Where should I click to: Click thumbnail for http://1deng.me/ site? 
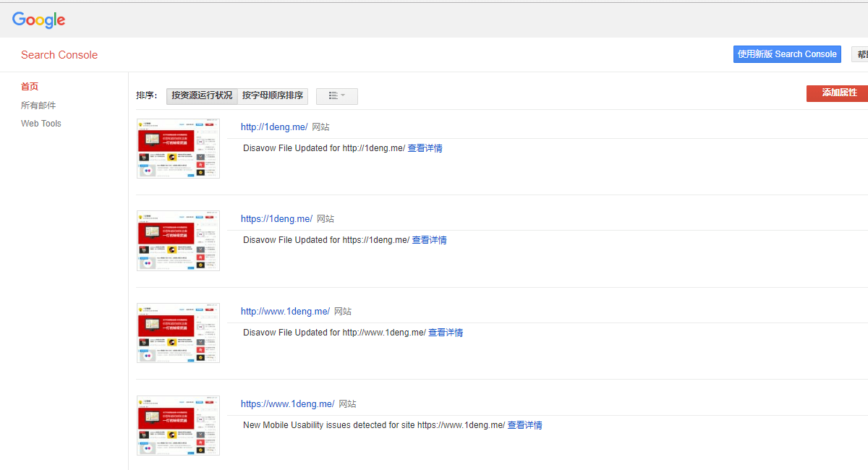(x=178, y=148)
